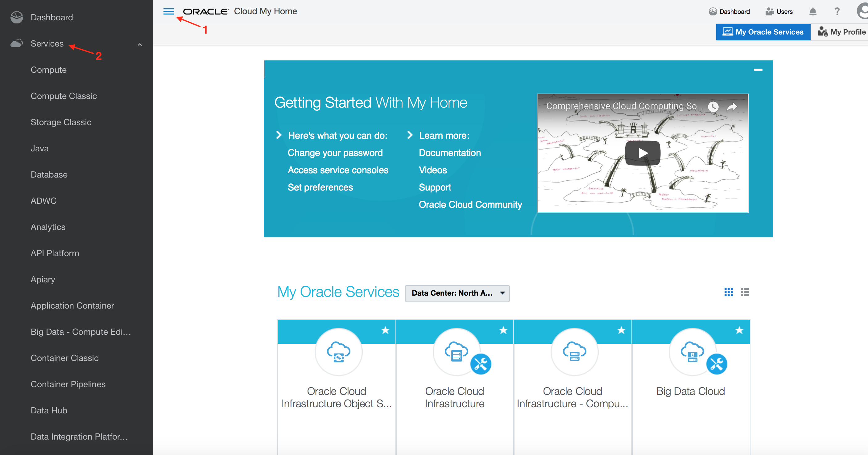Open Data Integration Platform sidebar item
This screenshot has width=868, height=455.
79,437
